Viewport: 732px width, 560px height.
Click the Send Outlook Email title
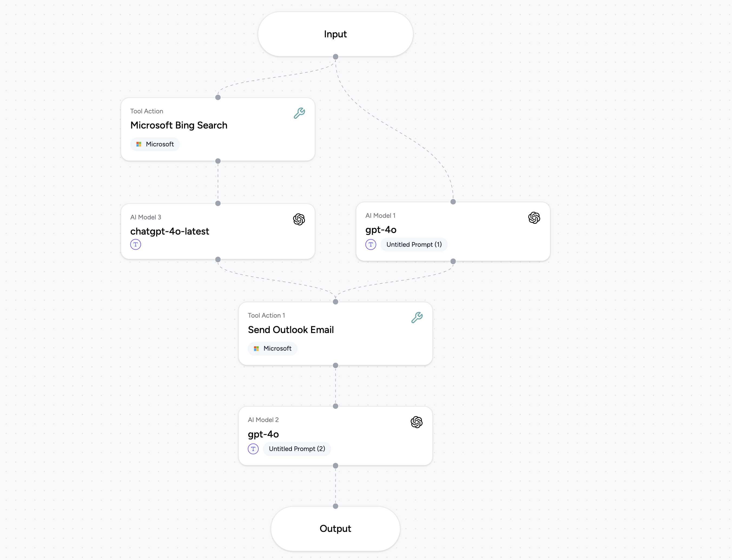[291, 330]
